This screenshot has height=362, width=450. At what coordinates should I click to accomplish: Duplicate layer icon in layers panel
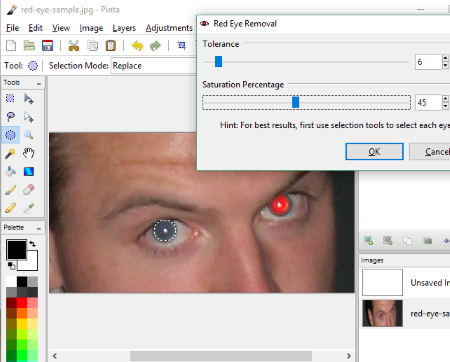coord(407,240)
